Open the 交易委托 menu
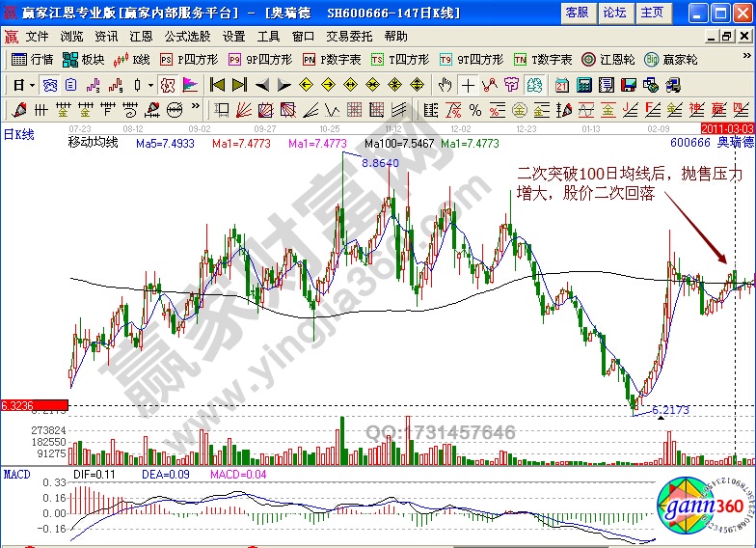 click(349, 36)
